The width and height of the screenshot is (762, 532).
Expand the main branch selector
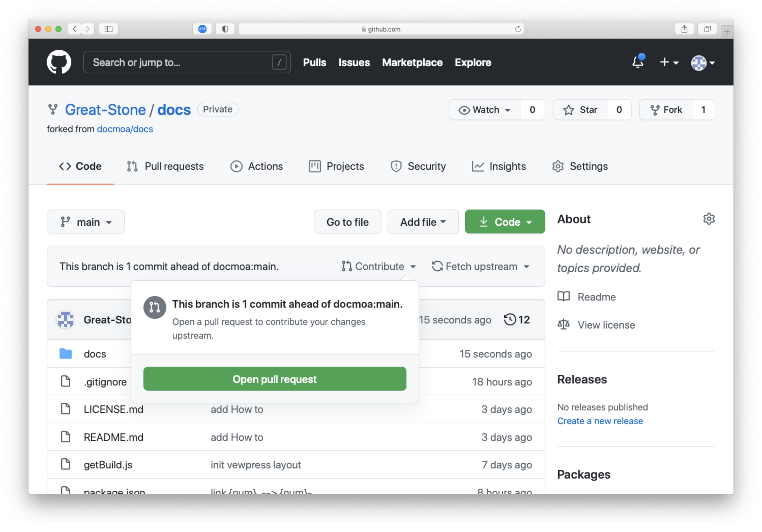pos(86,222)
